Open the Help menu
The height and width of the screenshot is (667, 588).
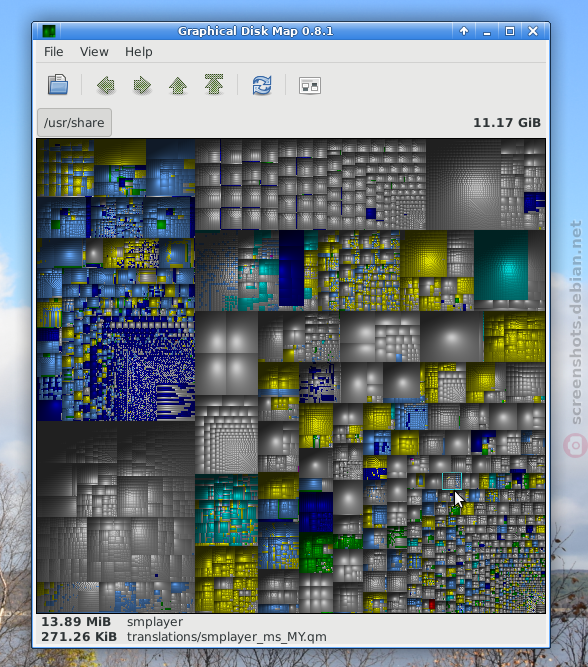[139, 52]
